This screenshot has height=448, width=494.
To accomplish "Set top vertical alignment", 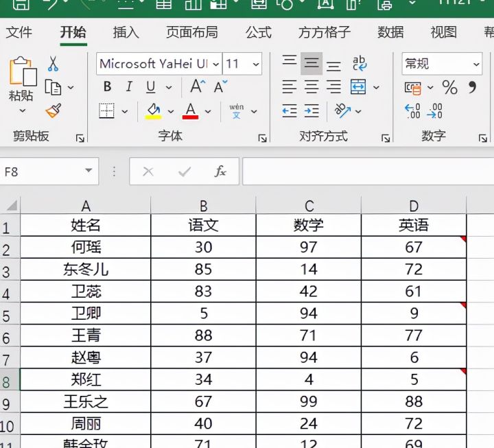I will [290, 60].
